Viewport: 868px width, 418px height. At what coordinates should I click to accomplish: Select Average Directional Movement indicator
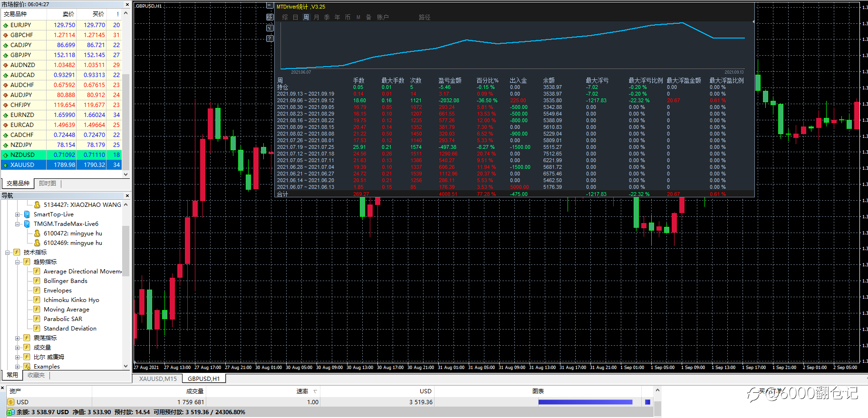coord(82,272)
